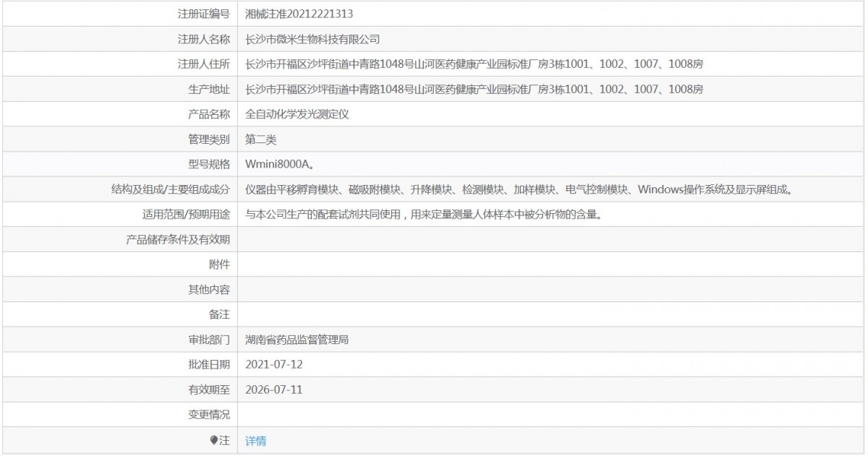Screen dimensions: 868x456
Task: Click the 变更情况 label
Action: pyautogui.click(x=209, y=415)
